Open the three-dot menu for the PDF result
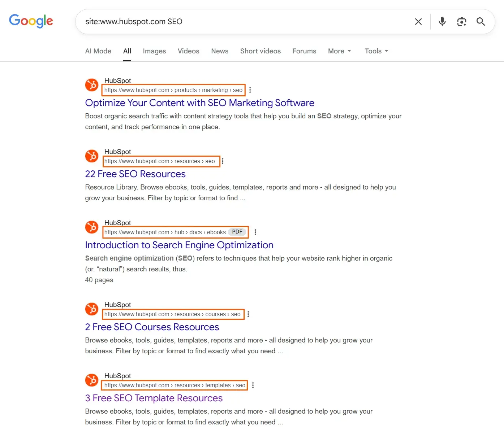504x432 pixels. tap(255, 232)
